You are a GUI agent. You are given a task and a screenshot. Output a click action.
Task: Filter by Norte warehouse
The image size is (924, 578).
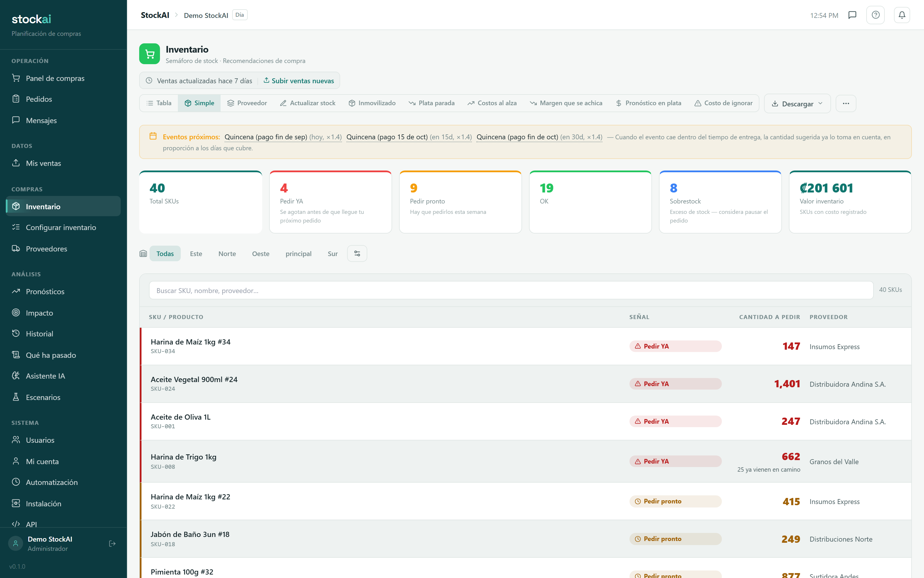click(227, 254)
